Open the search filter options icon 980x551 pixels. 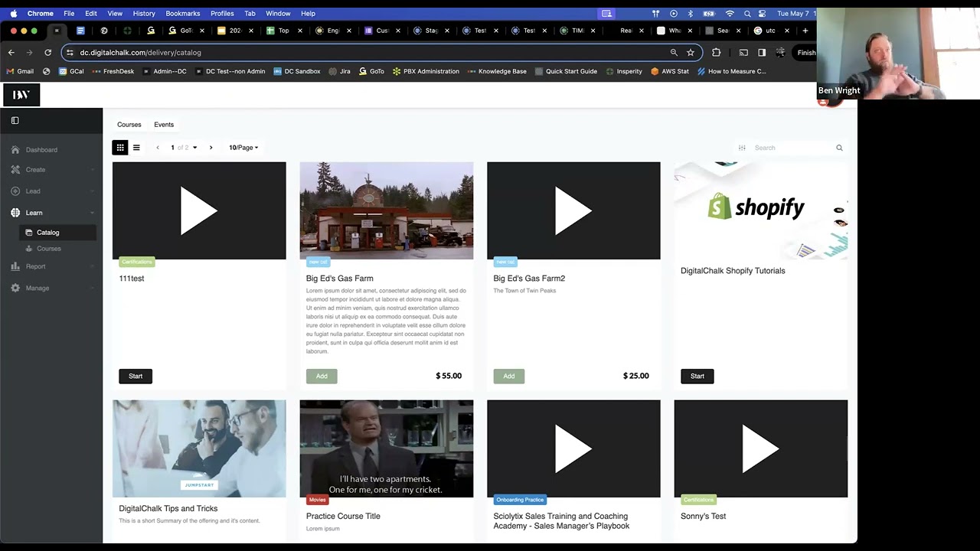pyautogui.click(x=742, y=148)
